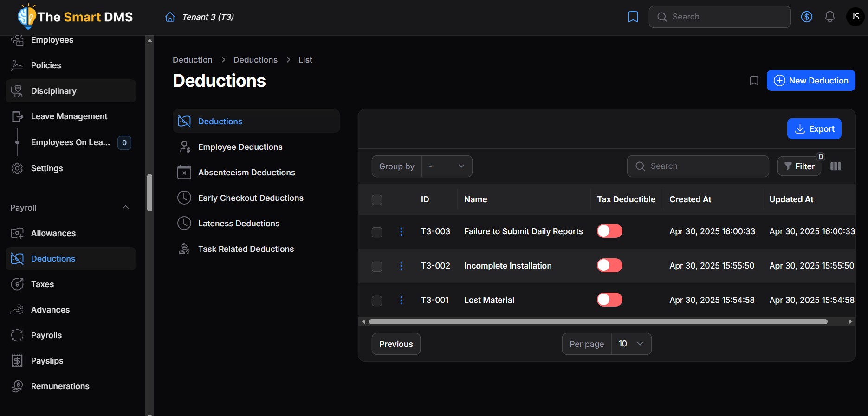The width and height of the screenshot is (868, 416).
Task: Toggle Tax Deductible for Lost Material
Action: pos(609,300)
